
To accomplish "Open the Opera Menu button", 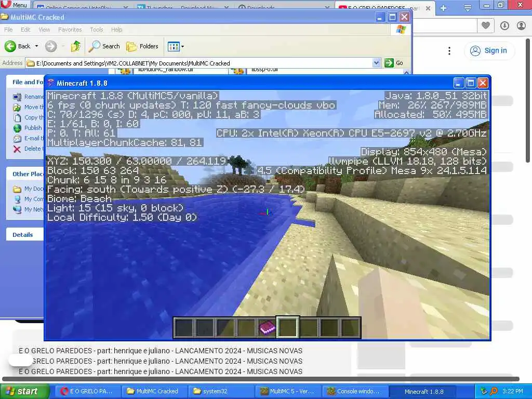I will [x=15, y=4].
